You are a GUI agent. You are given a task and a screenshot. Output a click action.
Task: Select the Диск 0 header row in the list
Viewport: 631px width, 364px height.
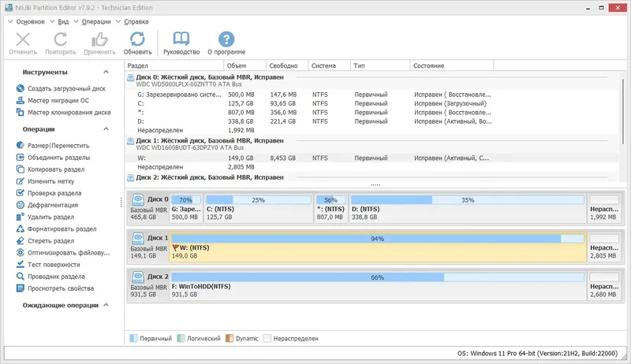pos(372,80)
